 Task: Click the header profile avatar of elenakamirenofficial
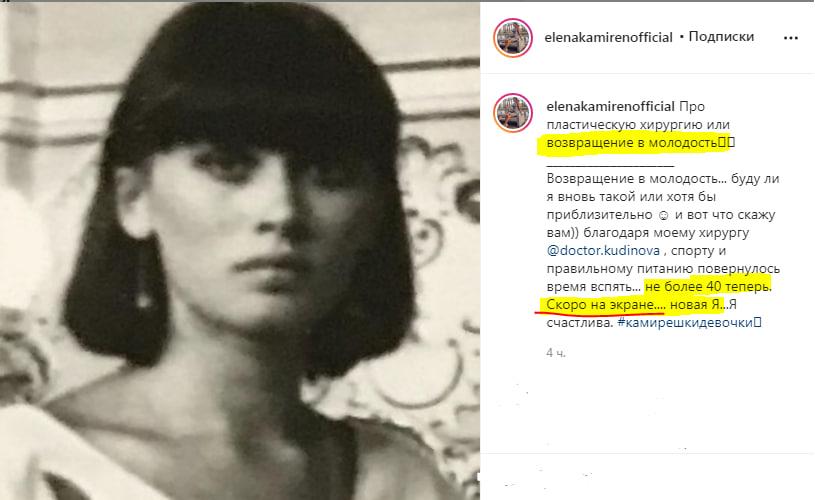point(513,37)
